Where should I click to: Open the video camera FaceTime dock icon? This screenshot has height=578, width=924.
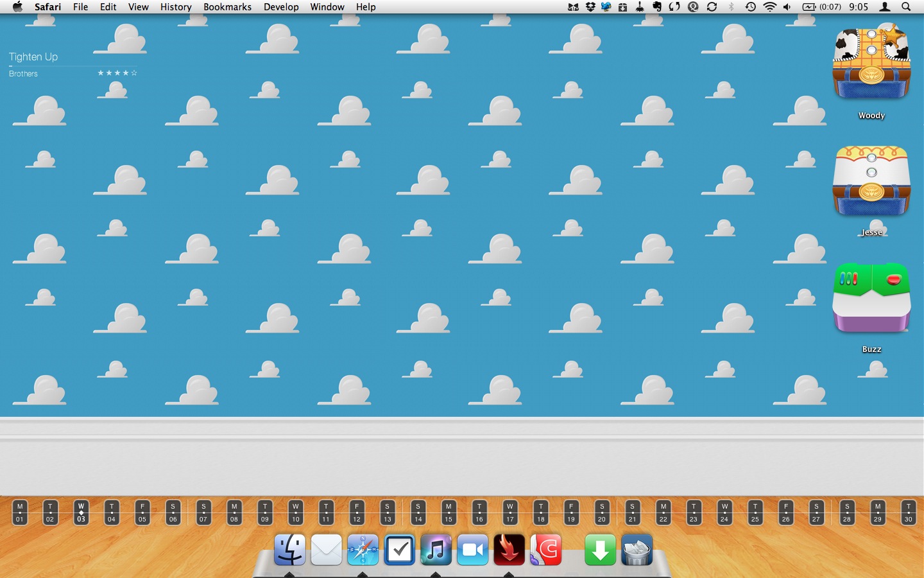473,550
